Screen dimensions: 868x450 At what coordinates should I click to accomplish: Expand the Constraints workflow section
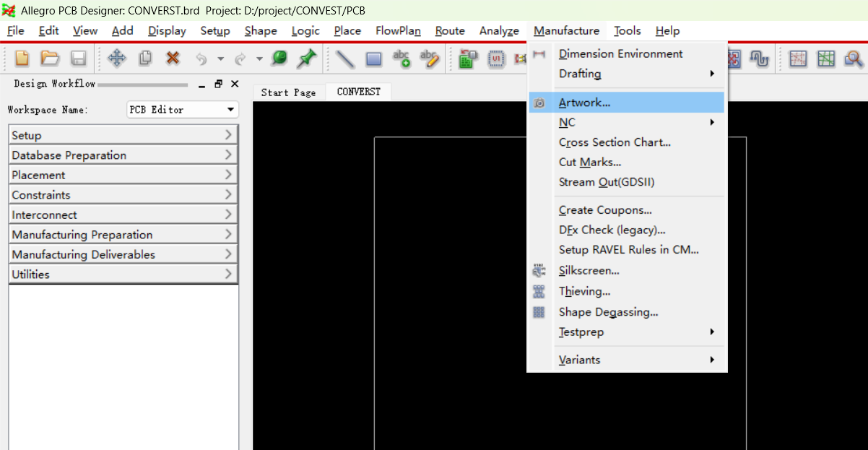tap(123, 195)
